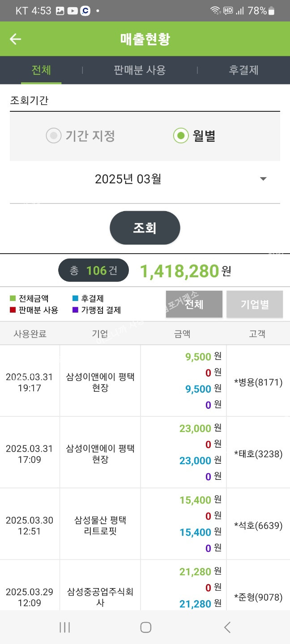The height and width of the screenshot is (644, 290).
Task: Open the *병용(8171) transaction row
Action: (x=145, y=381)
